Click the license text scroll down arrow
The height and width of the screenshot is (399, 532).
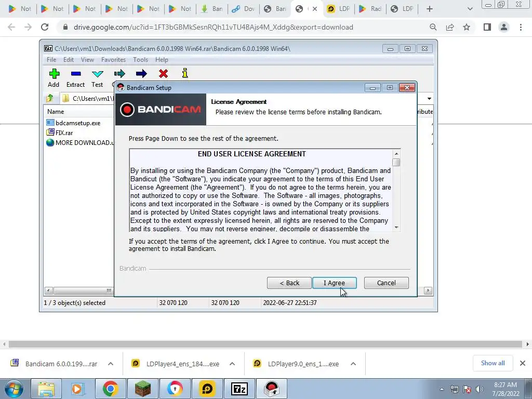tap(396, 228)
